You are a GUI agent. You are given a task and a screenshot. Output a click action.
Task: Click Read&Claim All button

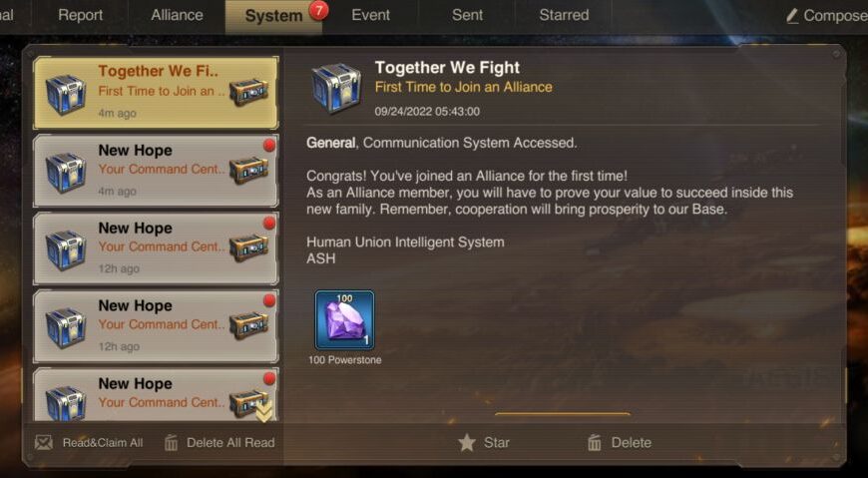point(89,442)
